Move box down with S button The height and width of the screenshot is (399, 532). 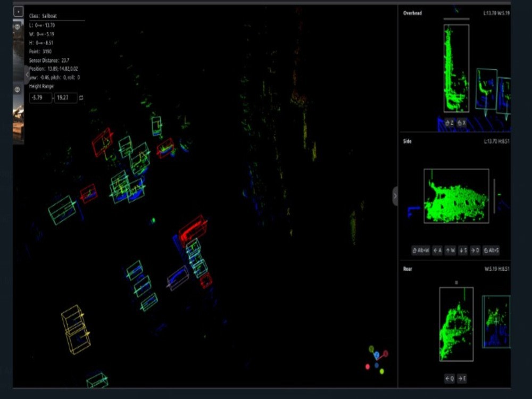[x=463, y=251]
